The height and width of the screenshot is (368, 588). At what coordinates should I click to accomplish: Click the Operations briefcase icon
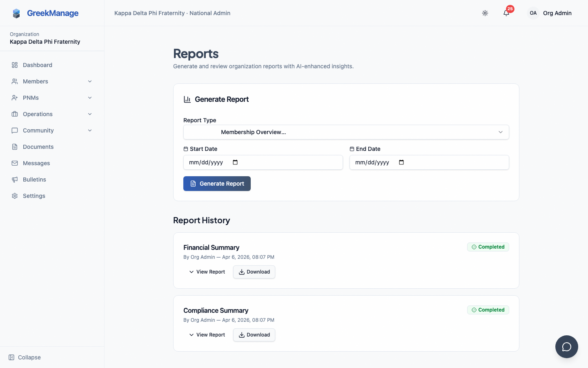coord(15,114)
